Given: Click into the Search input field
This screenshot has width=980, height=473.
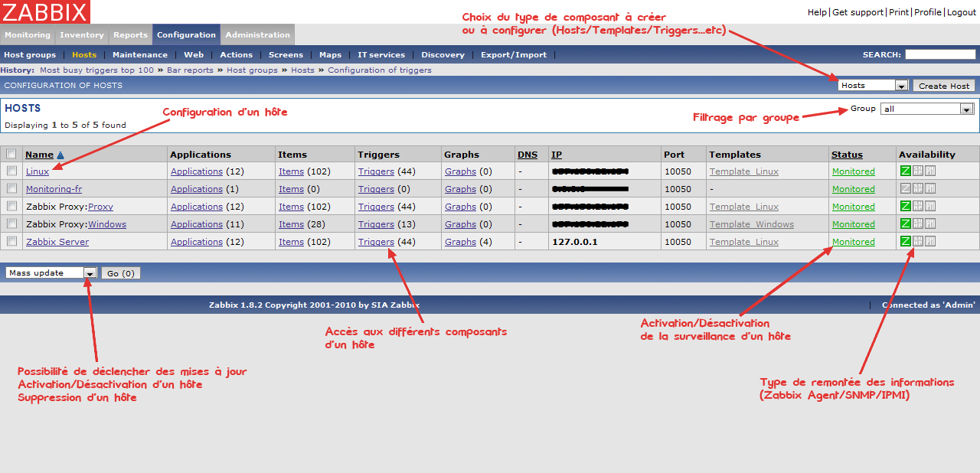Looking at the screenshot, I should pos(940,54).
